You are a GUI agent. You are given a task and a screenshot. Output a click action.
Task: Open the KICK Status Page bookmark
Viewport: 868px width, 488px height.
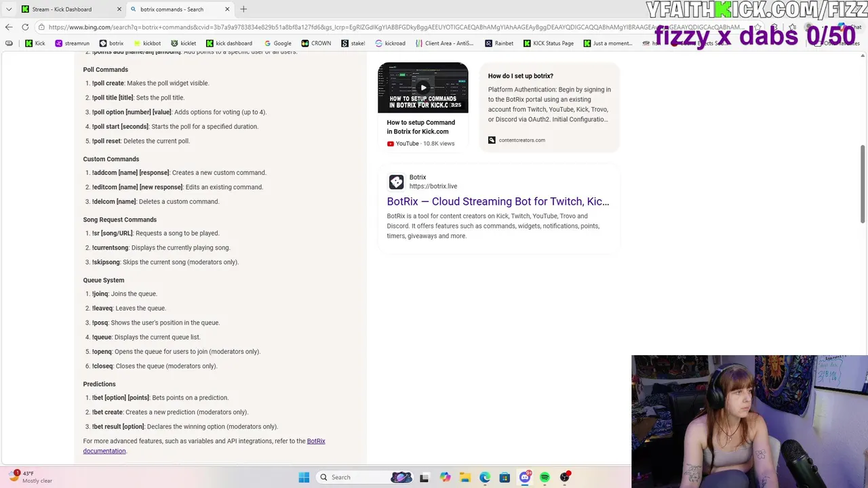[x=549, y=43]
